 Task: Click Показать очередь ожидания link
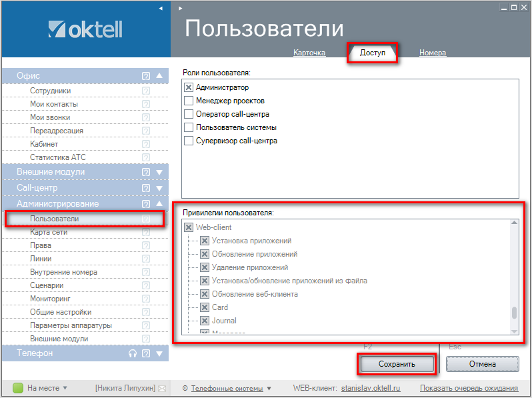click(469, 388)
